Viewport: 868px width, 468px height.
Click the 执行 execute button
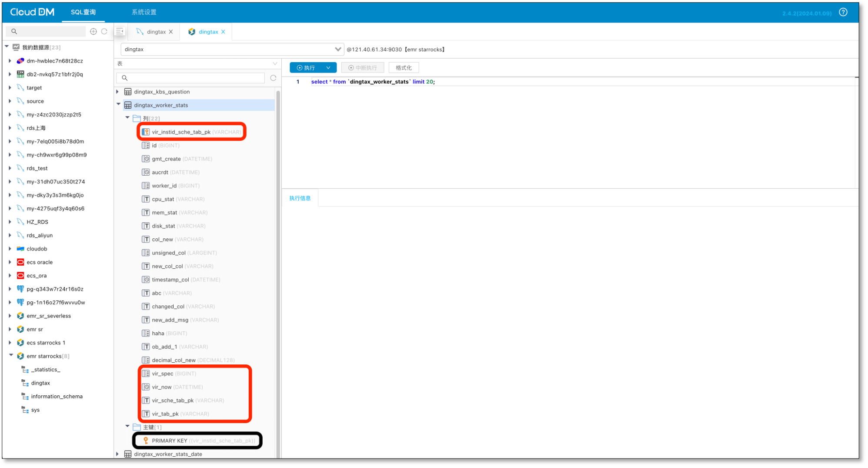click(x=306, y=68)
